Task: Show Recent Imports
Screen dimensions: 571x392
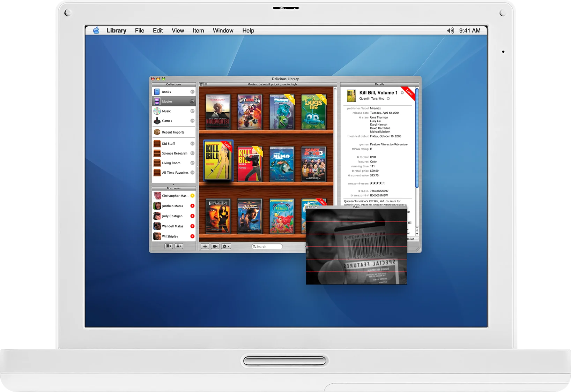Action: (x=174, y=132)
